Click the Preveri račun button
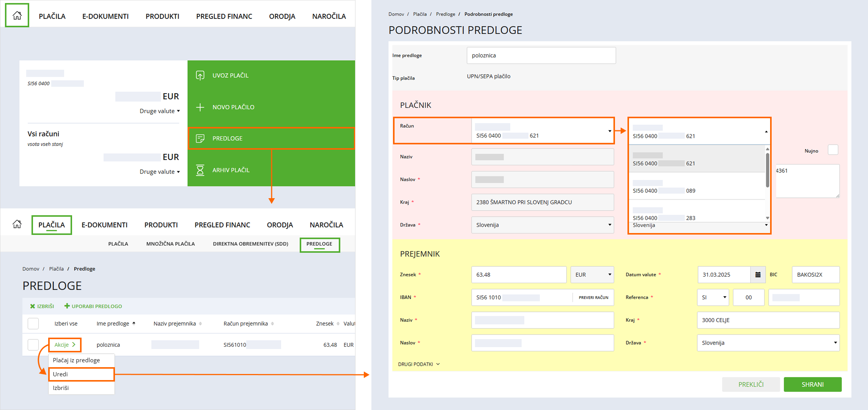The width and height of the screenshot is (868, 410). tap(593, 297)
